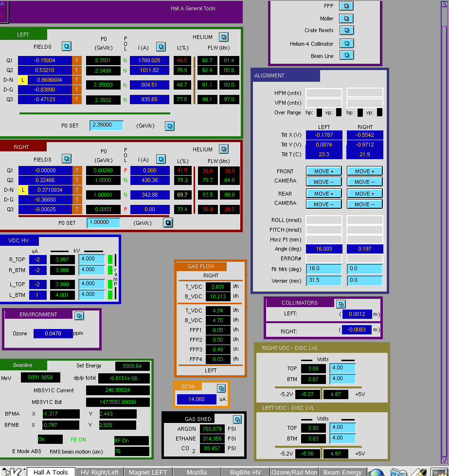This screenshot has width=449, height=476.
Task: Switch to BigBite HV taskbar tab
Action: [x=246, y=472]
